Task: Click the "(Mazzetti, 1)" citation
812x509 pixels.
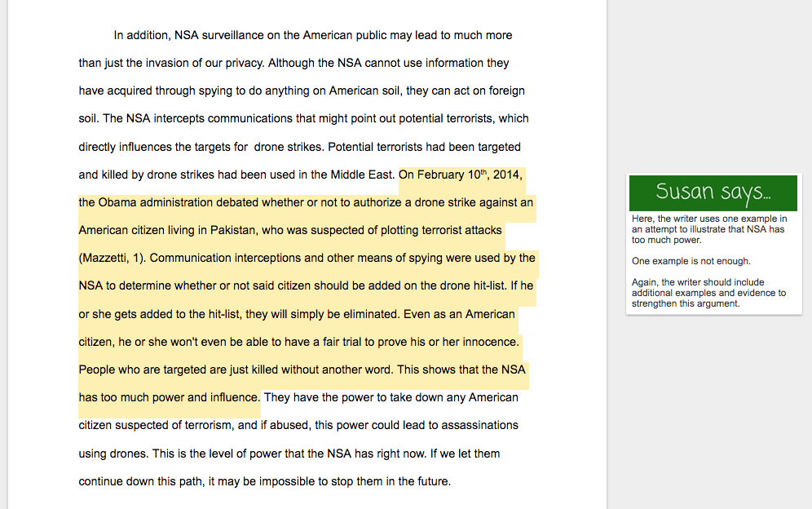Action: [x=112, y=259]
